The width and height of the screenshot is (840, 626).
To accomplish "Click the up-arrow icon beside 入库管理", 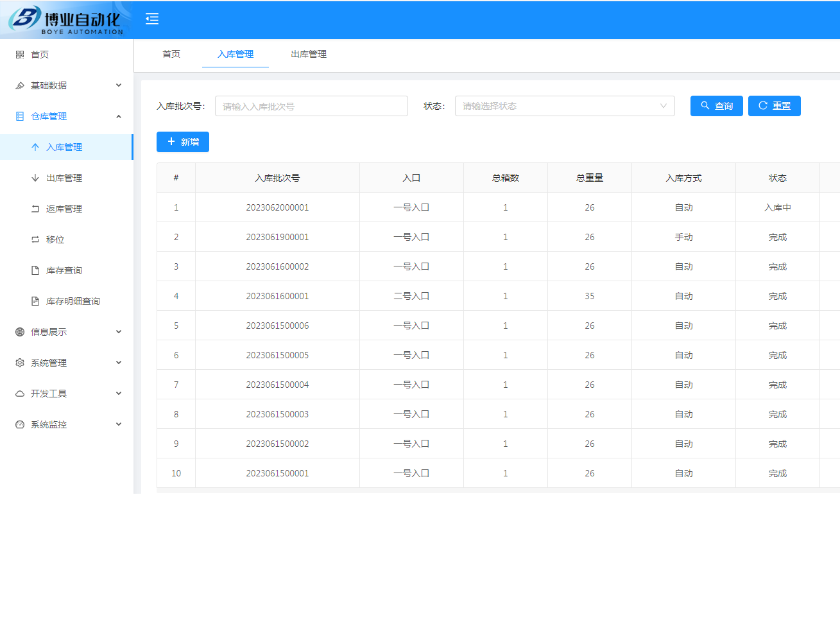I will pyautogui.click(x=35, y=147).
